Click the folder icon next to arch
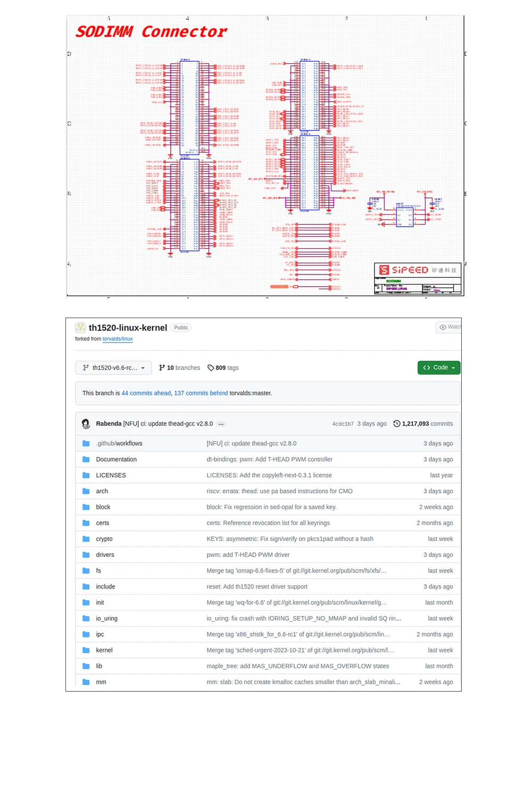 pyautogui.click(x=86, y=491)
